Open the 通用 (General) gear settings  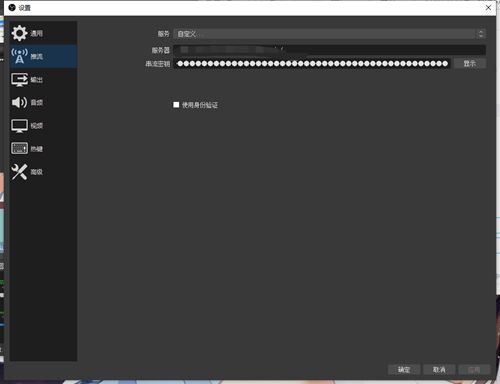(x=43, y=33)
